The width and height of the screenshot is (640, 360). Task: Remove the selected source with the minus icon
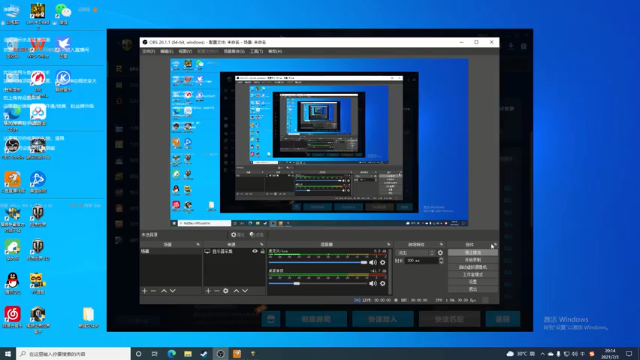click(x=217, y=291)
